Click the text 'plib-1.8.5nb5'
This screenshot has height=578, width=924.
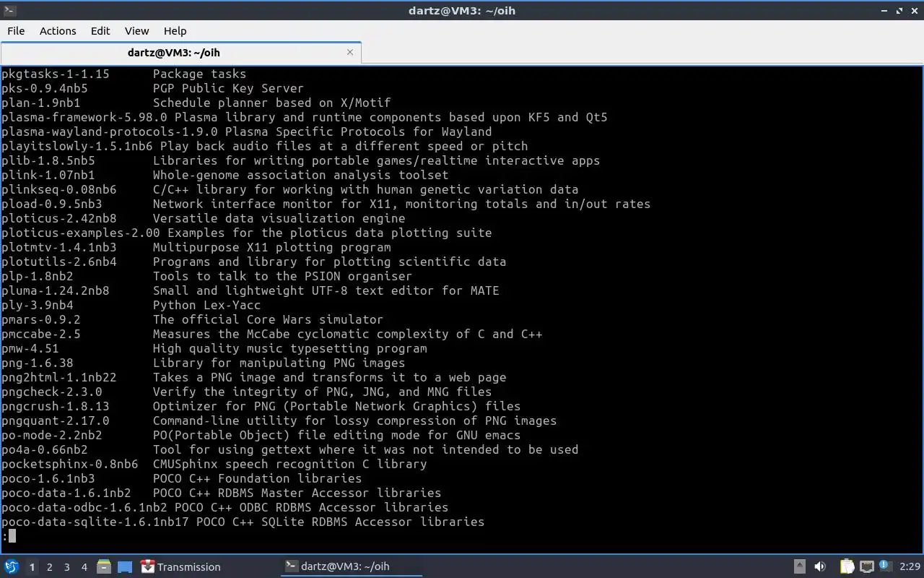point(48,160)
